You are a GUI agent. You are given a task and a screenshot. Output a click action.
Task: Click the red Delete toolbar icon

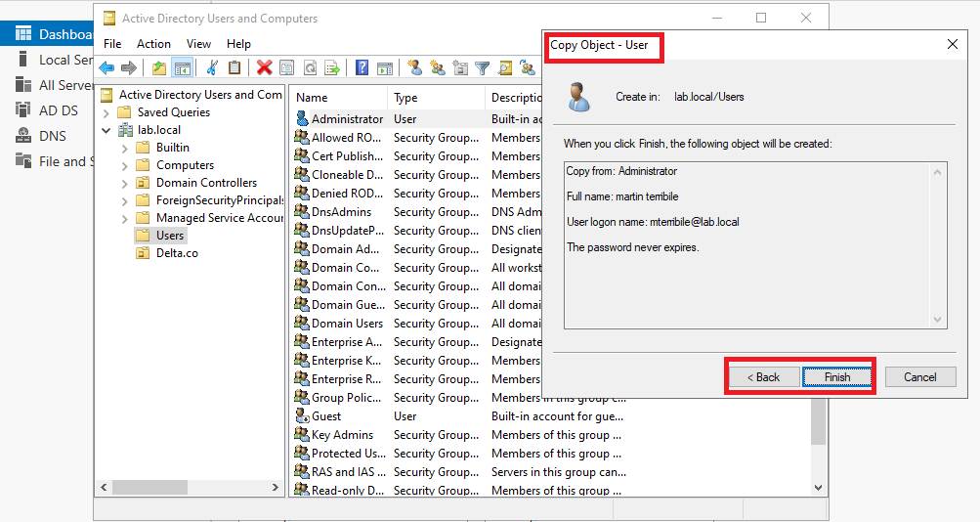coord(264,67)
